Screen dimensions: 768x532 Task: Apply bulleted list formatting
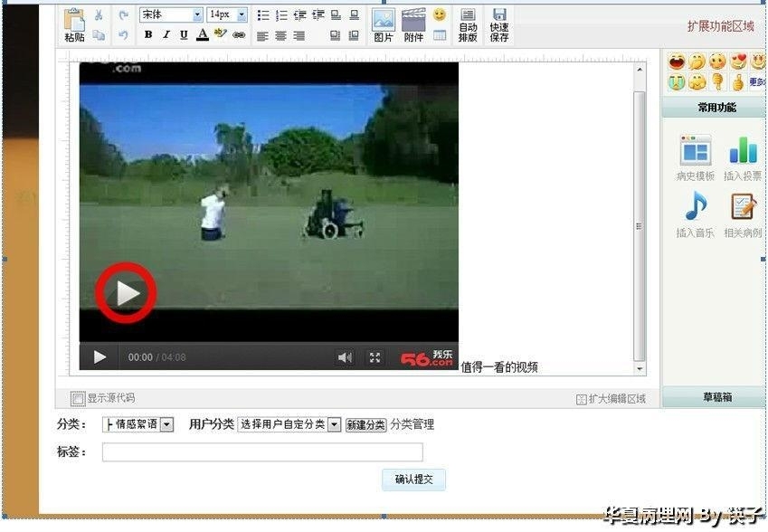(263, 15)
